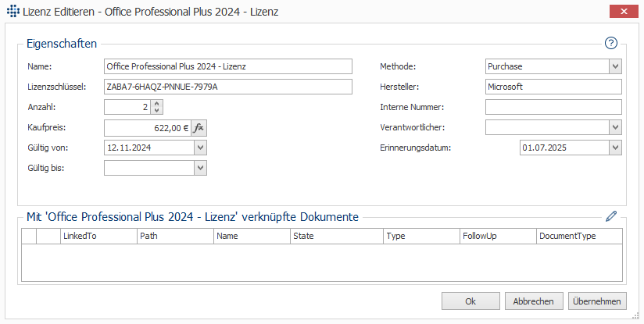The image size is (644, 324).
Task: Increase Anzahl with the up arrow
Action: click(156, 104)
